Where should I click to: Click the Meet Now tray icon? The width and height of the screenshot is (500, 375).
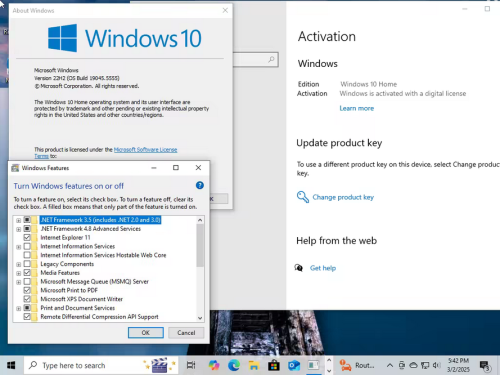tap(402, 365)
